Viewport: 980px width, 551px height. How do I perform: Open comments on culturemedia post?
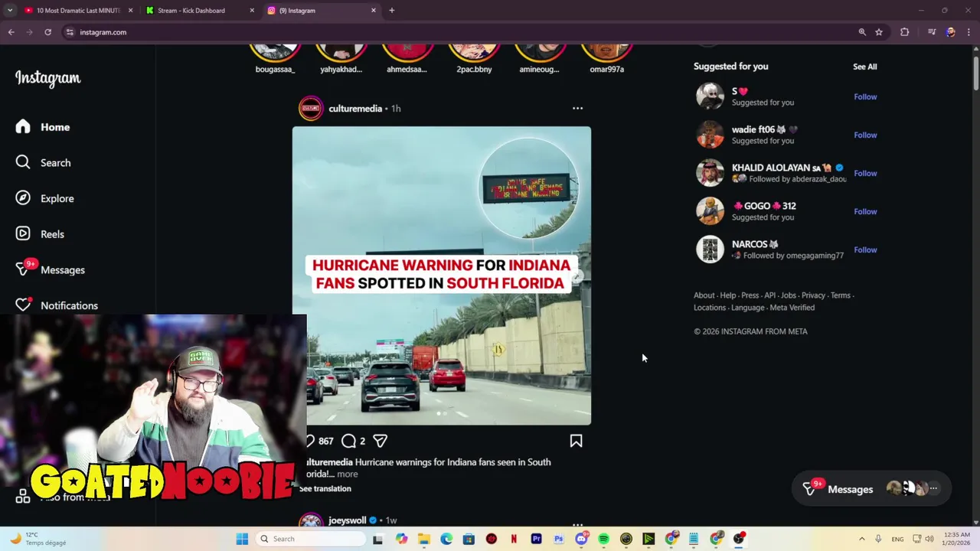(x=348, y=441)
